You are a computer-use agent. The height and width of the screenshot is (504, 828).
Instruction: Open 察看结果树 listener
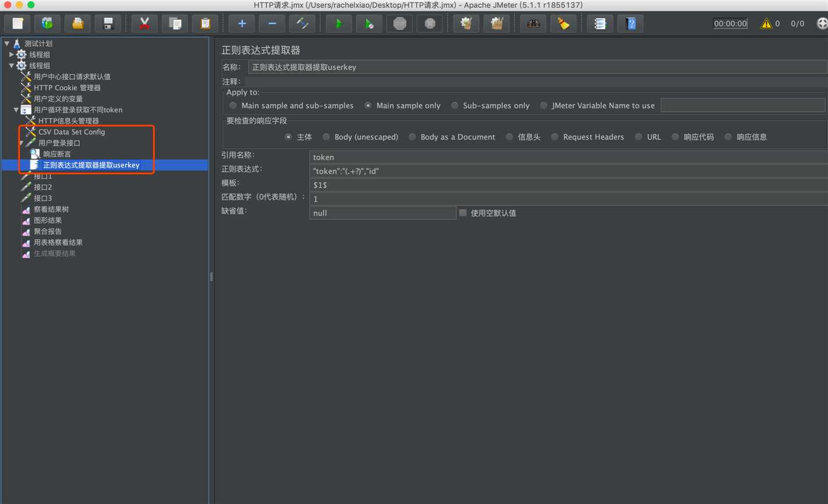(51, 209)
